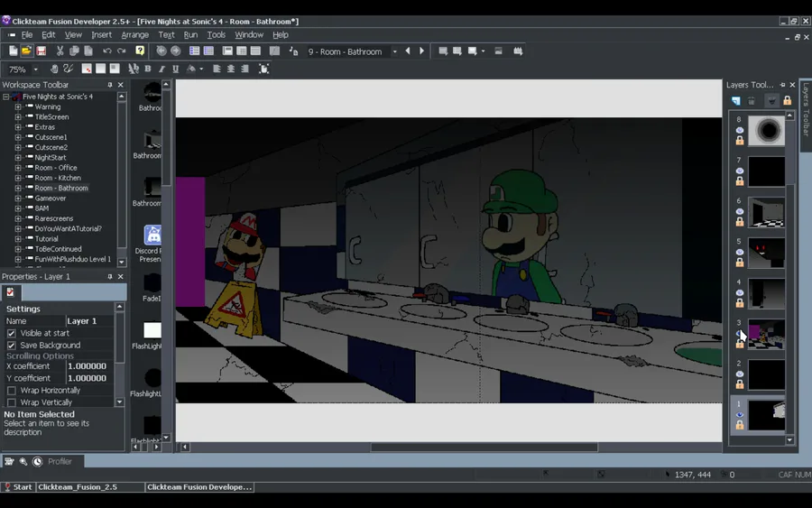812x508 pixels.
Task: Expand the Room - Office tree node
Action: pyautogui.click(x=18, y=168)
